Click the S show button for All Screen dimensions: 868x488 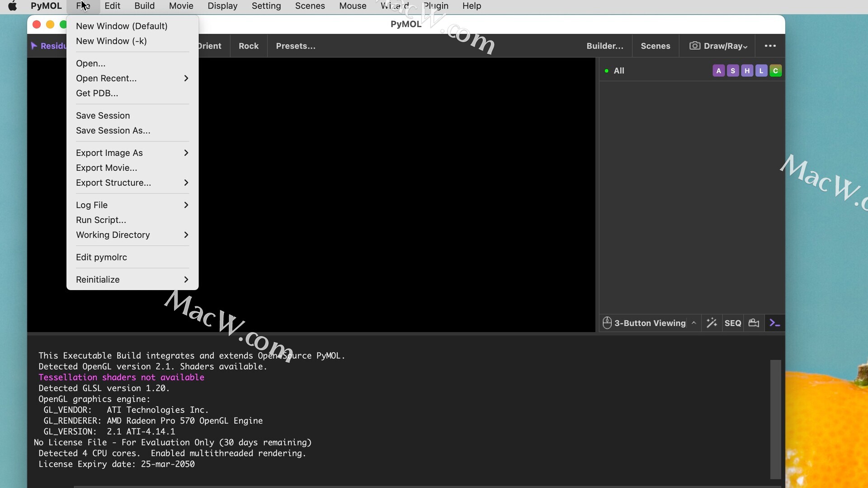point(733,71)
